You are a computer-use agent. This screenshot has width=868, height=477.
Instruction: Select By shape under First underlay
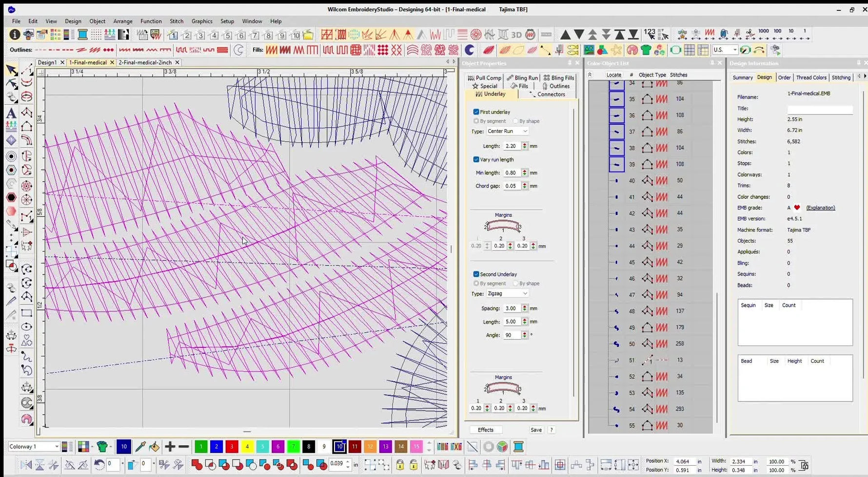pos(526,121)
